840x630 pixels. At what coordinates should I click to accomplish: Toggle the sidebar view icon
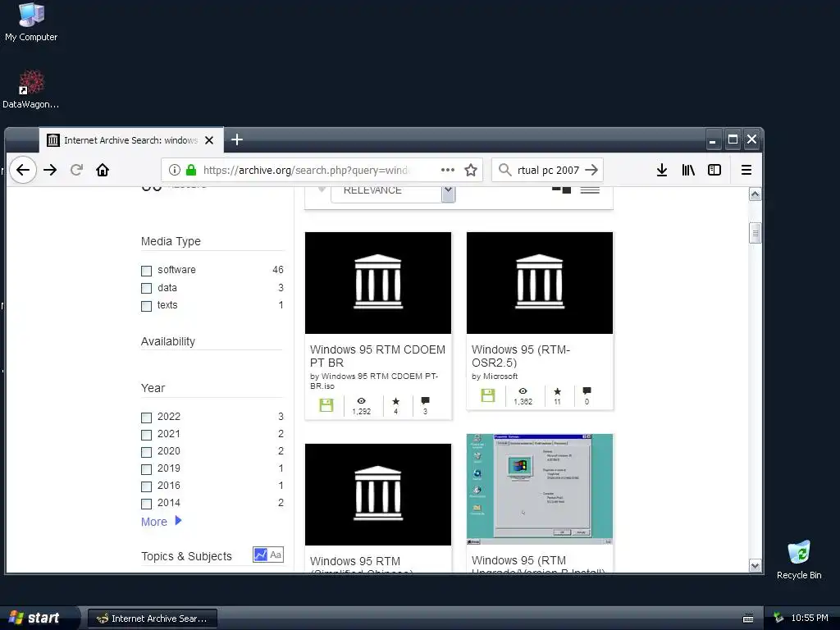tap(714, 170)
